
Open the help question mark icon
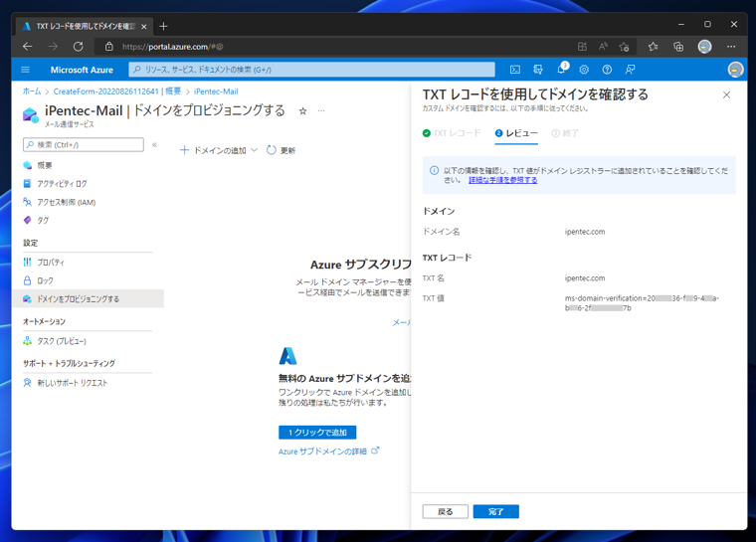click(607, 70)
